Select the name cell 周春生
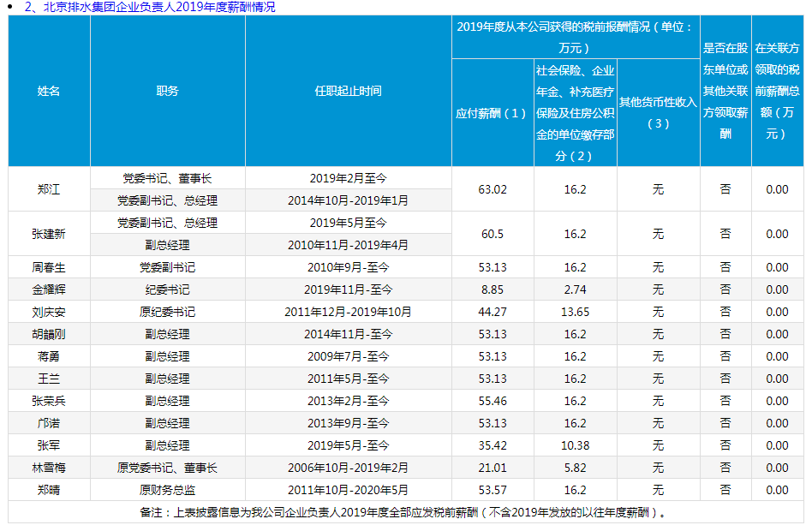 [49, 268]
